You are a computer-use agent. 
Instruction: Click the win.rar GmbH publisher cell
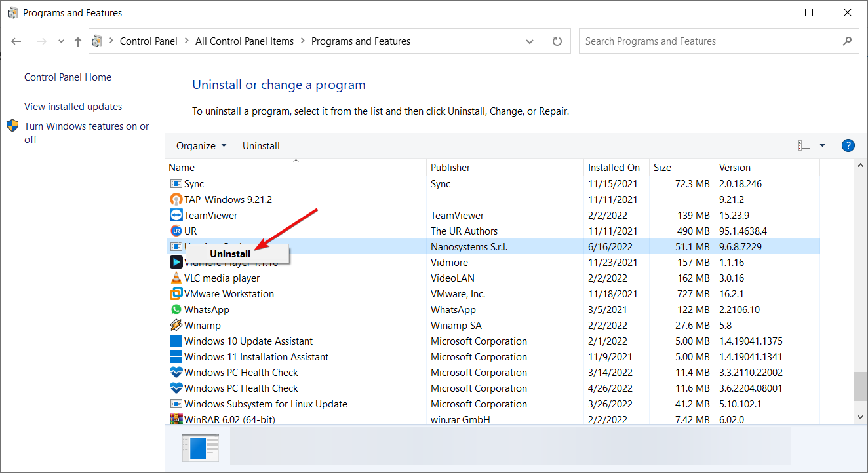pos(460,420)
